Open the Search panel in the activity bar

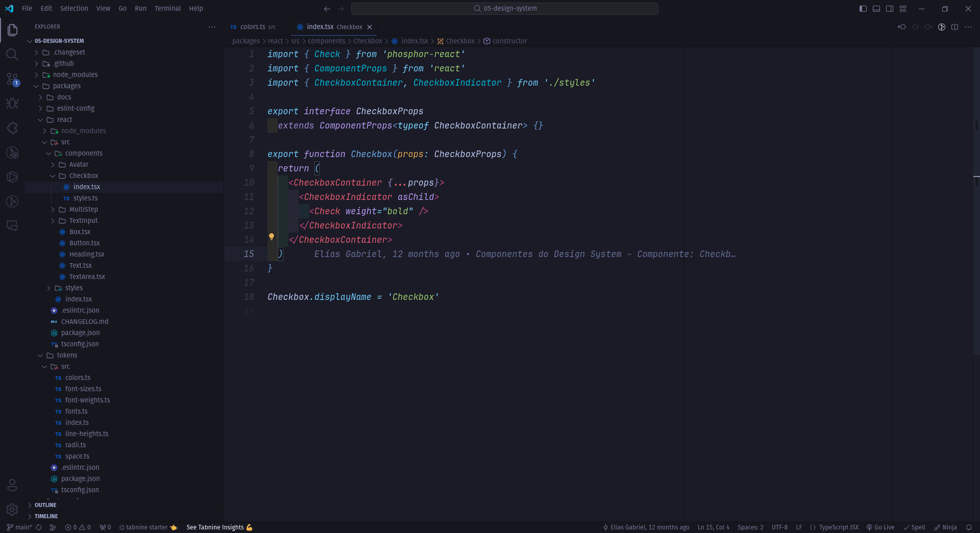point(12,55)
